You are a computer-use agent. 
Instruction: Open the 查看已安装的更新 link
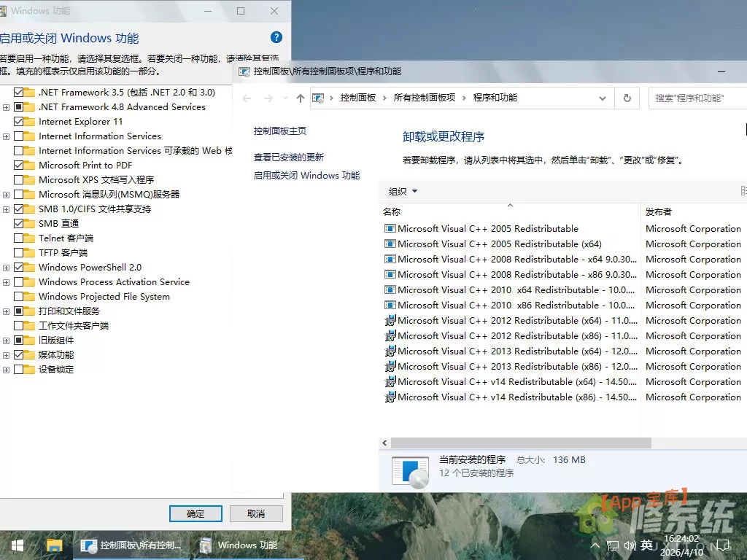[289, 157]
